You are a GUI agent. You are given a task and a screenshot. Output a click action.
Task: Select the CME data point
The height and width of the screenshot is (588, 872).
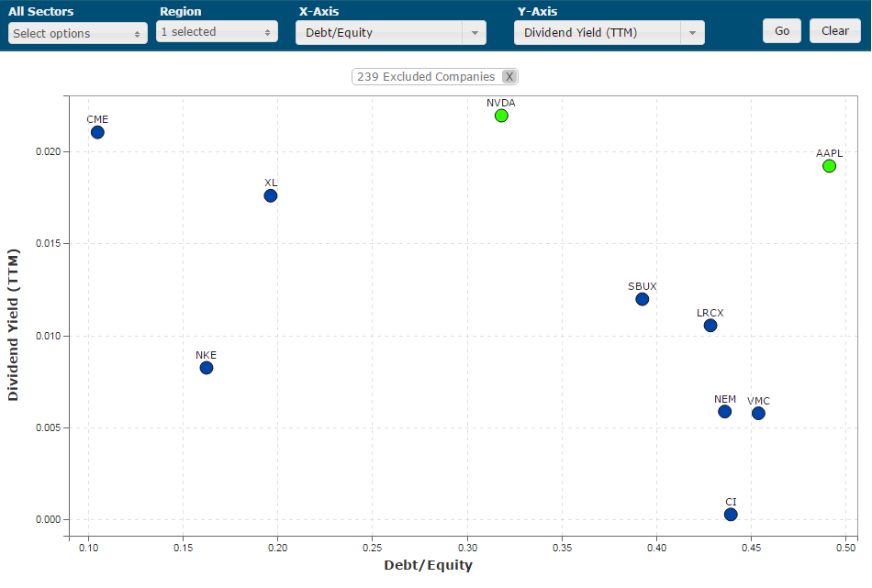click(x=97, y=132)
